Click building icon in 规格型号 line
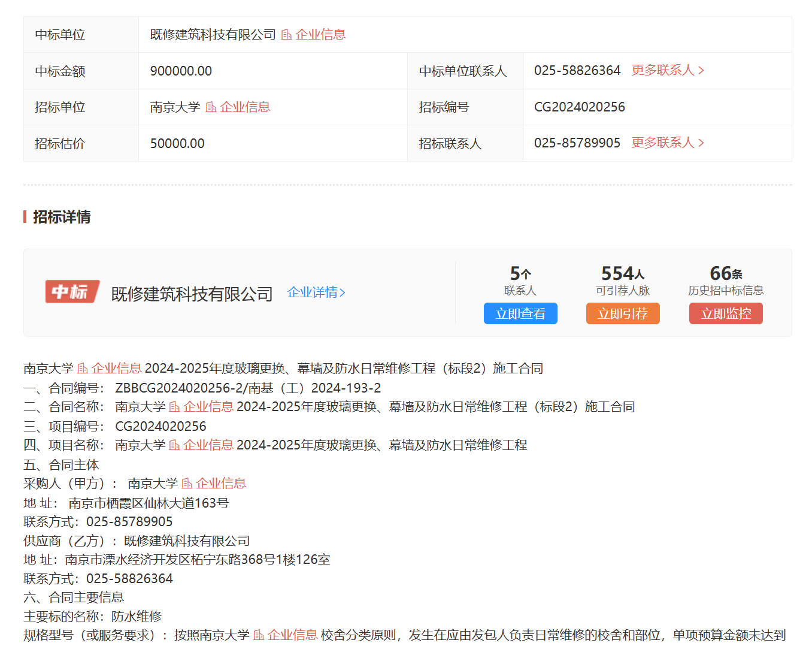Image resolution: width=812 pixels, height=646 pixels. 259,635
